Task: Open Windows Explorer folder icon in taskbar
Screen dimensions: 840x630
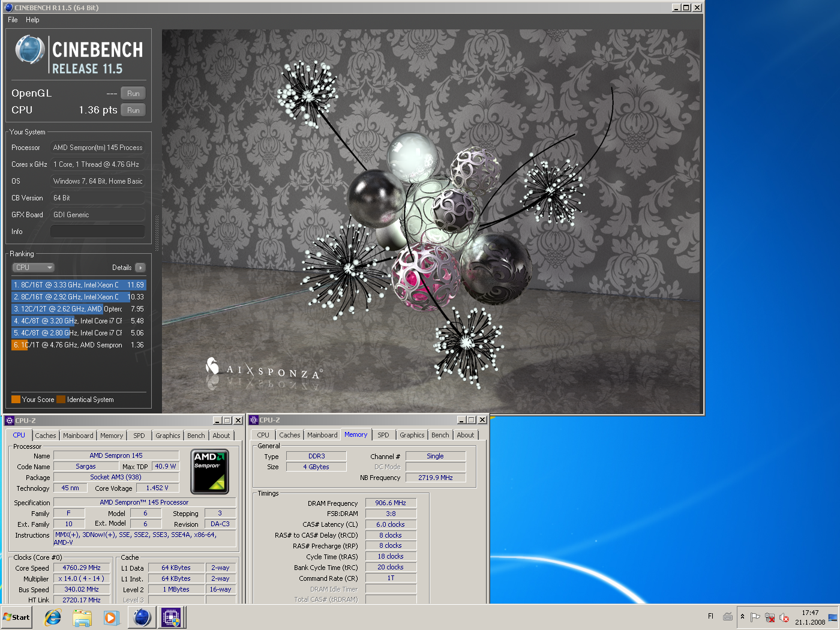Action: (82, 617)
